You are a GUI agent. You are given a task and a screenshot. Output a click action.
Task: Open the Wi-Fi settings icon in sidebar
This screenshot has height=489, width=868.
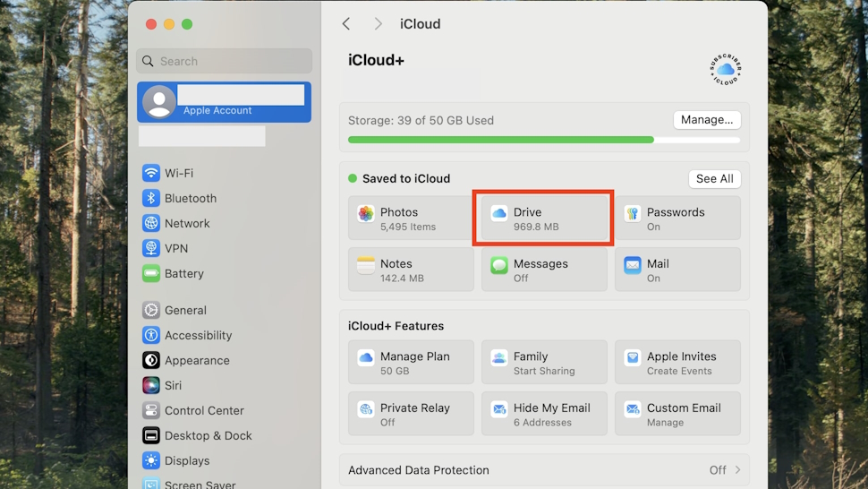tap(150, 173)
